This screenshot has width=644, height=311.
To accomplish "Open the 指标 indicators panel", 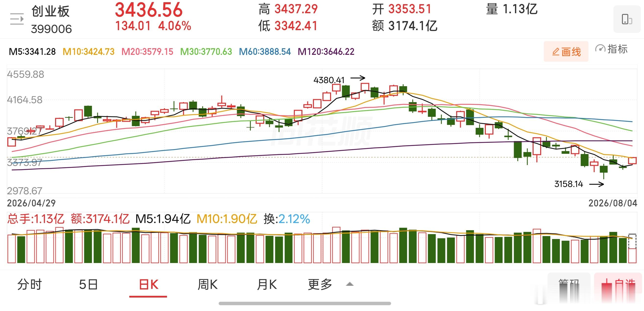I will click(x=611, y=49).
